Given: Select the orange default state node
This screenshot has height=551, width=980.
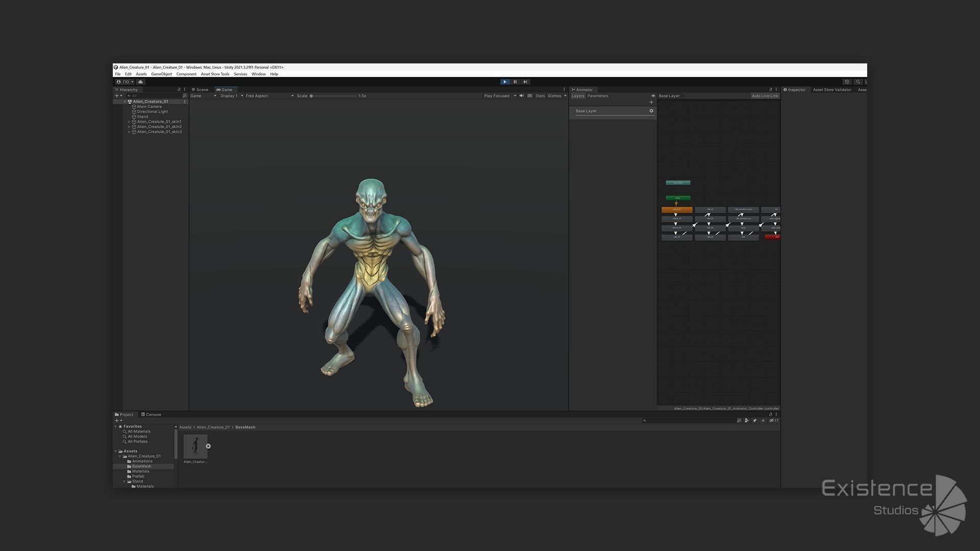Looking at the screenshot, I should pyautogui.click(x=677, y=210).
